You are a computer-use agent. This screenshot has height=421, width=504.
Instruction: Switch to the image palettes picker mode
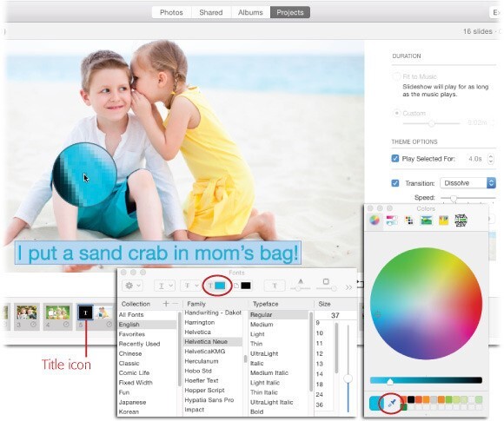(x=426, y=220)
